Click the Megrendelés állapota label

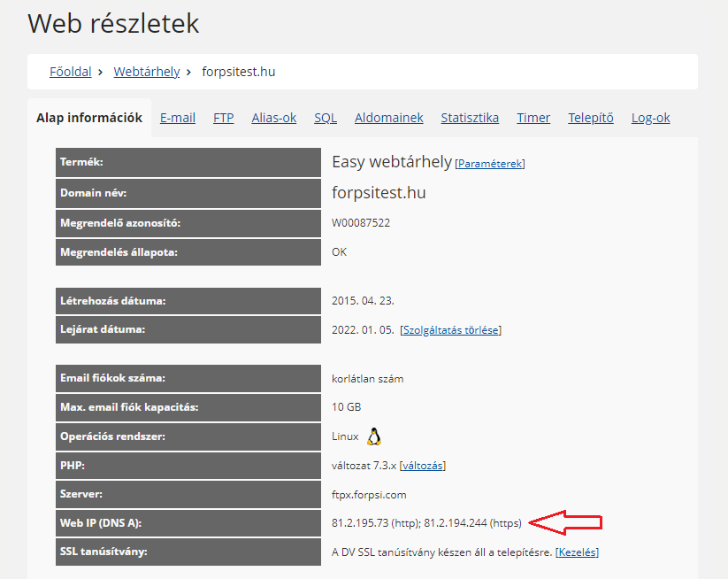[x=119, y=252]
